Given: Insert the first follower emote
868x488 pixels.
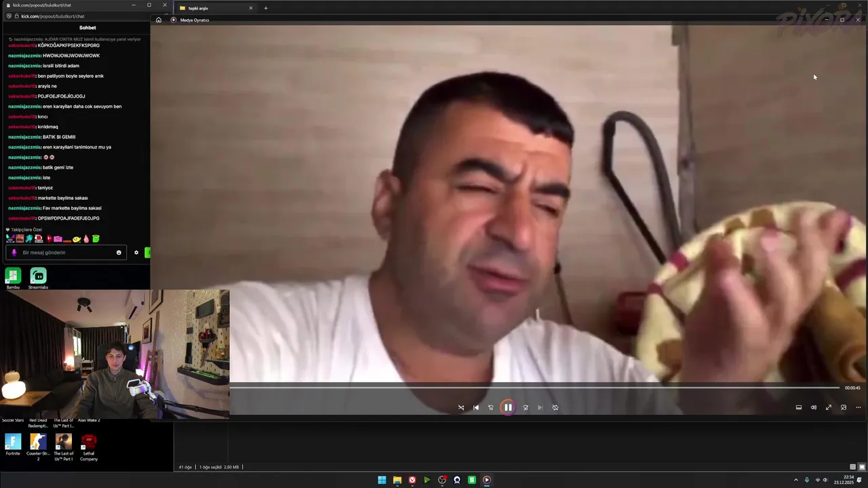Looking at the screenshot, I should tap(9, 239).
